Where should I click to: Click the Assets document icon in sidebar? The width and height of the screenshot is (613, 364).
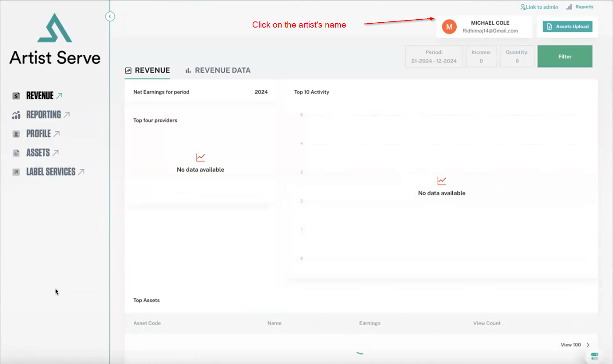point(16,153)
